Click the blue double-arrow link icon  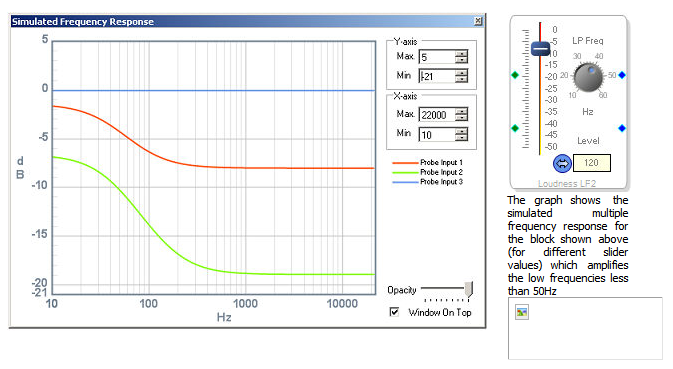coord(562,163)
